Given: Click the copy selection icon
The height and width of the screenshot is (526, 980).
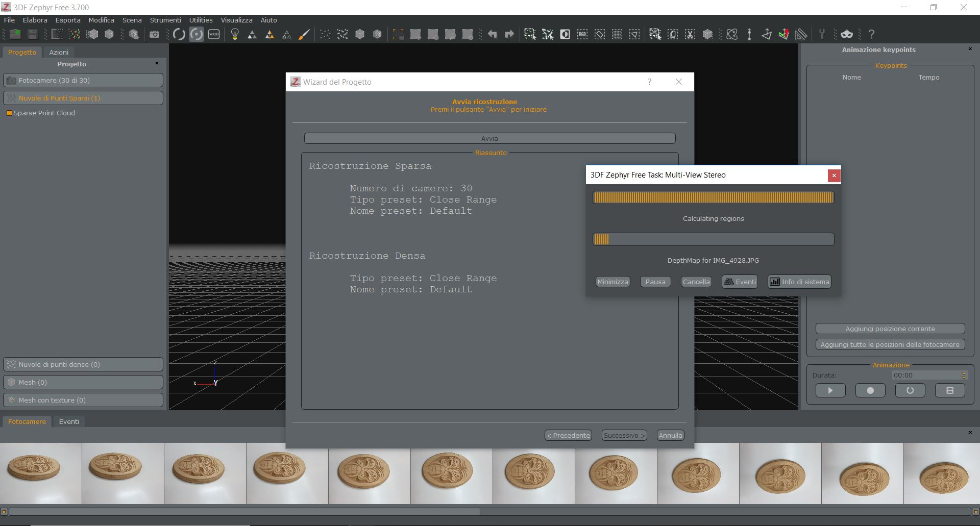Looking at the screenshot, I should [673, 34].
